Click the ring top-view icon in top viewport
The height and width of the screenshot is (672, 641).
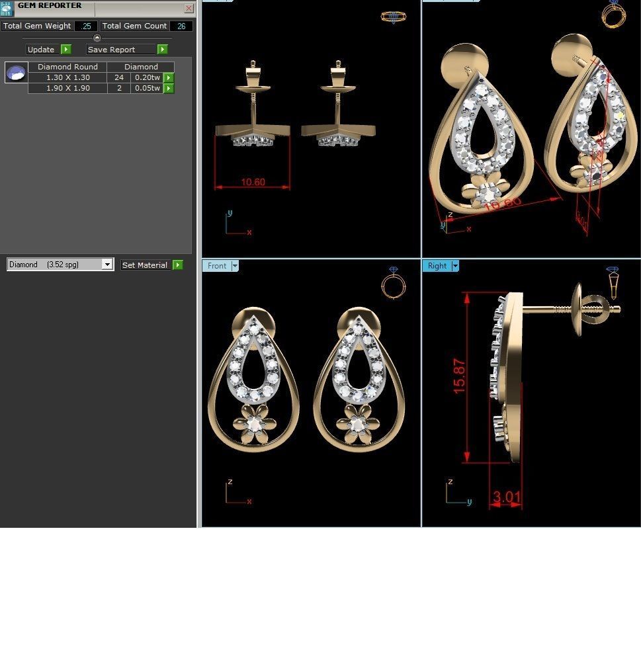coord(393,17)
